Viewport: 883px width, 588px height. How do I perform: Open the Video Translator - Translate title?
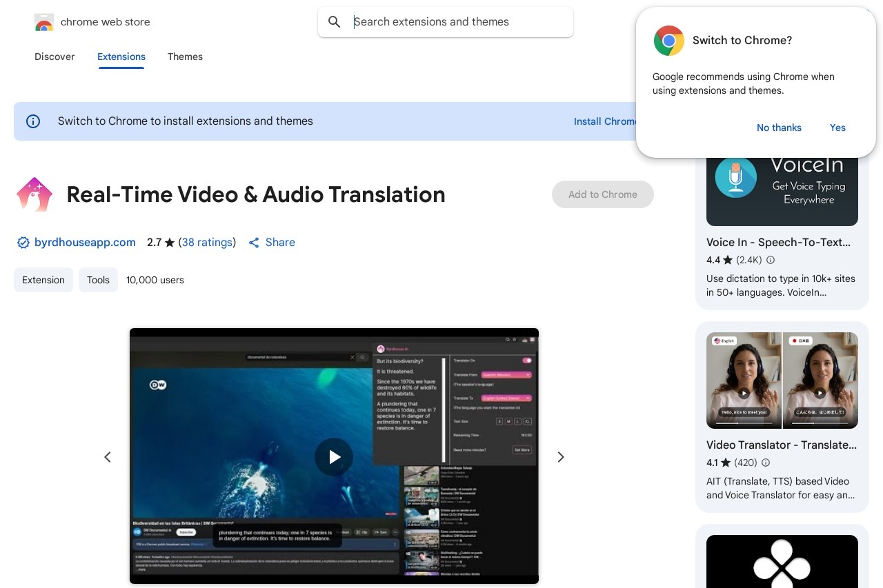pos(782,445)
